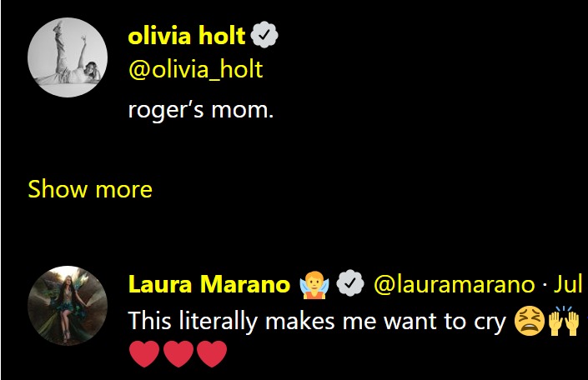This screenshot has width=588, height=380.
Task: Expand the tweet with Show more
Action: tap(90, 189)
